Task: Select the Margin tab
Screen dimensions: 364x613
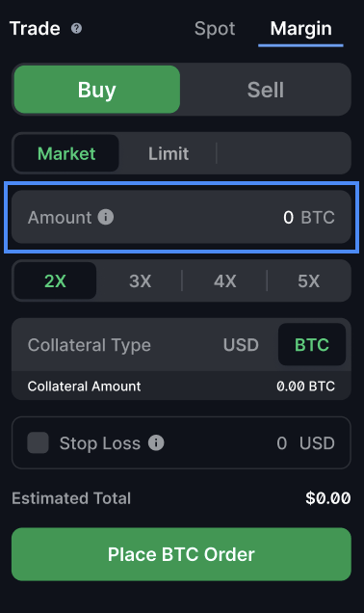Action: (x=300, y=29)
